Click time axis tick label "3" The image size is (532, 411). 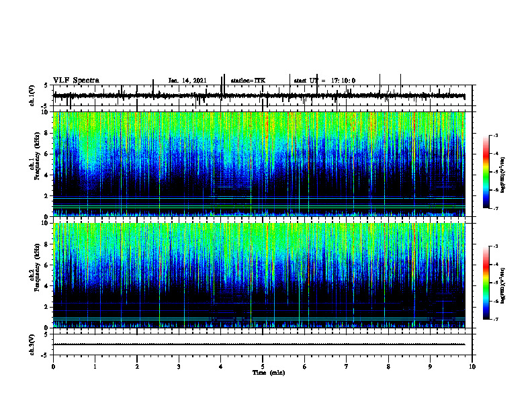179,367
